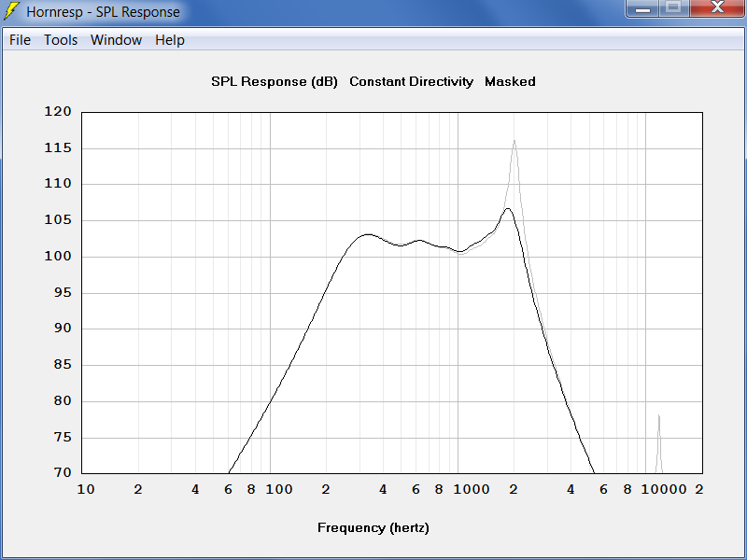This screenshot has height=560, width=747.
Task: Click the small gray spike above 10000 Hz
Action: pyautogui.click(x=659, y=442)
